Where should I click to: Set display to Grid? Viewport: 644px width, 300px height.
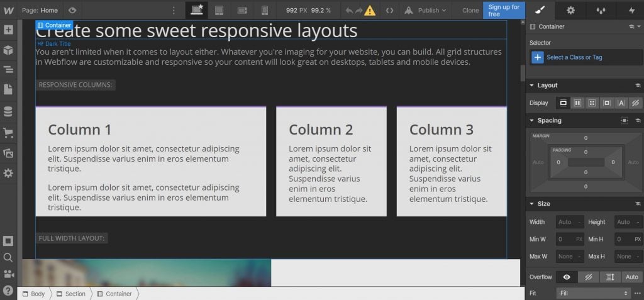coord(592,103)
